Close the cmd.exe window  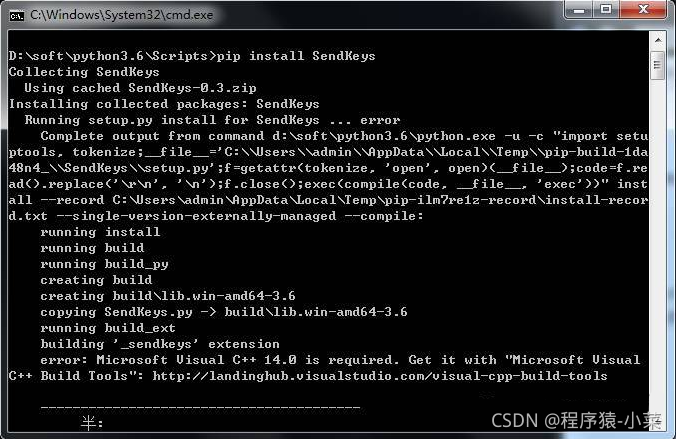[x=643, y=9]
